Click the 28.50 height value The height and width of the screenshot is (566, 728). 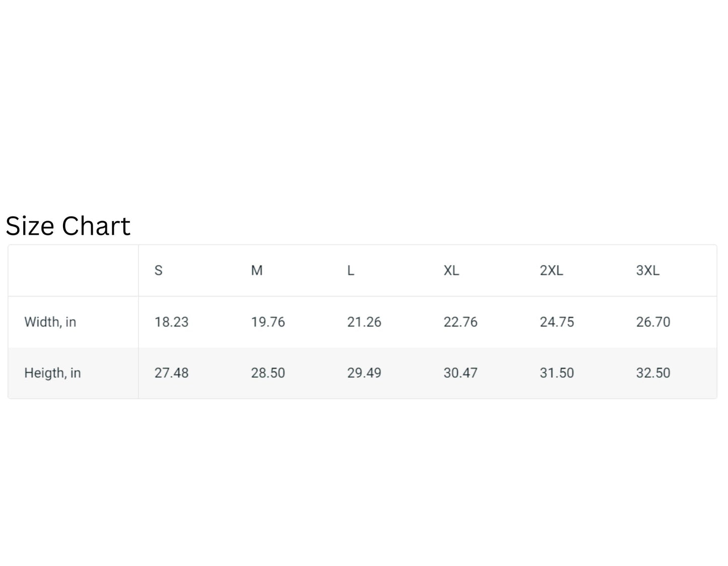(x=268, y=373)
